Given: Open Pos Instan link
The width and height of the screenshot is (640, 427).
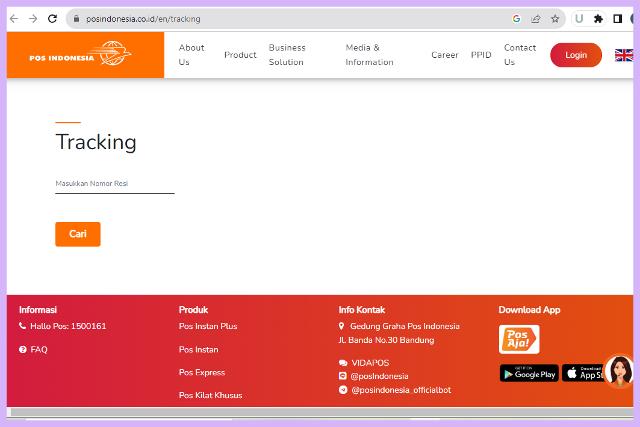Looking at the screenshot, I should pyautogui.click(x=198, y=349).
